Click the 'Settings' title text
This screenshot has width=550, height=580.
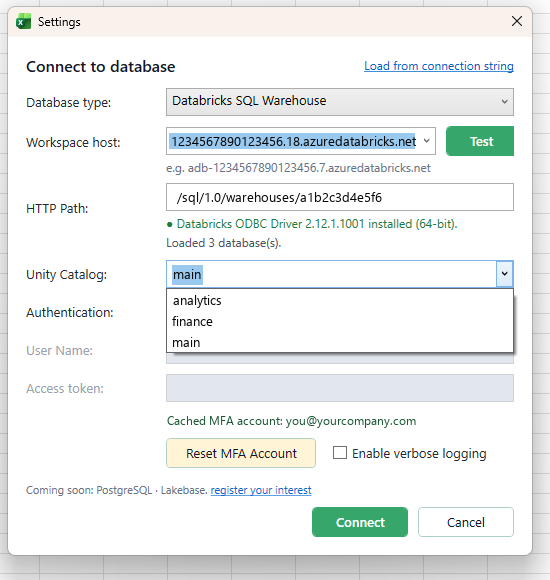[x=59, y=22]
